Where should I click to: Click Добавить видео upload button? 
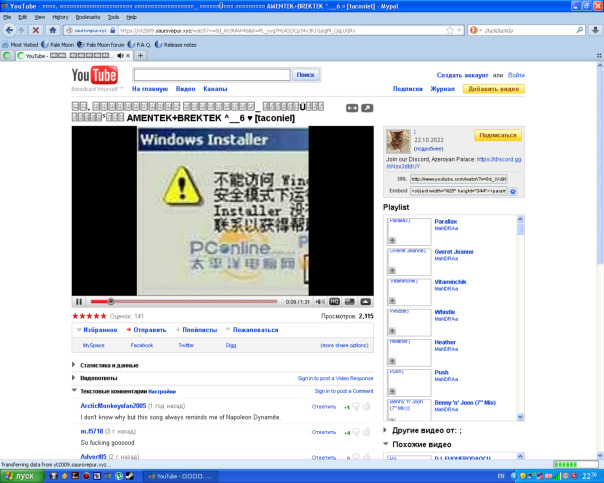(x=493, y=89)
